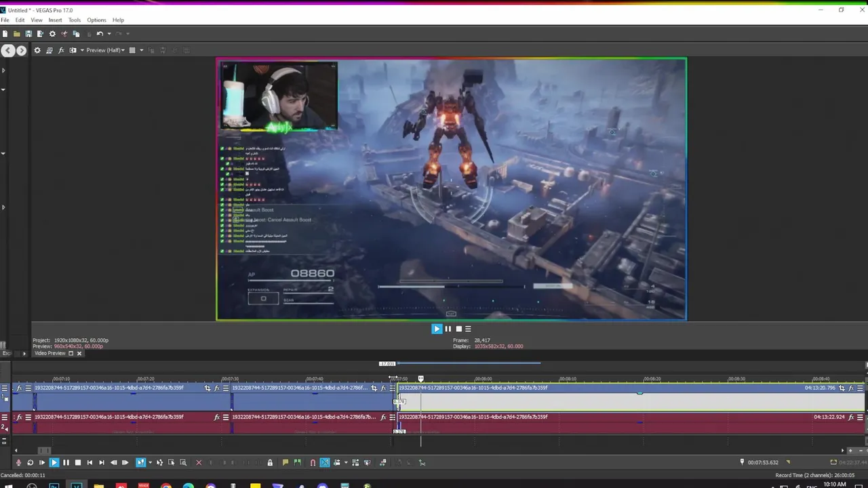Stop playback in timeline transport bar
The image size is (868, 488).
[x=78, y=462]
